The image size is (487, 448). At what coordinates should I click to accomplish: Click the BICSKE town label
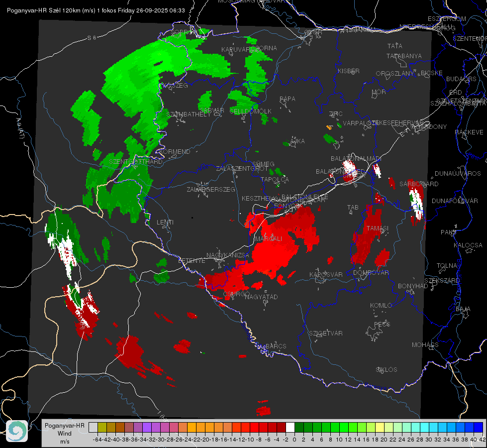point(431,73)
